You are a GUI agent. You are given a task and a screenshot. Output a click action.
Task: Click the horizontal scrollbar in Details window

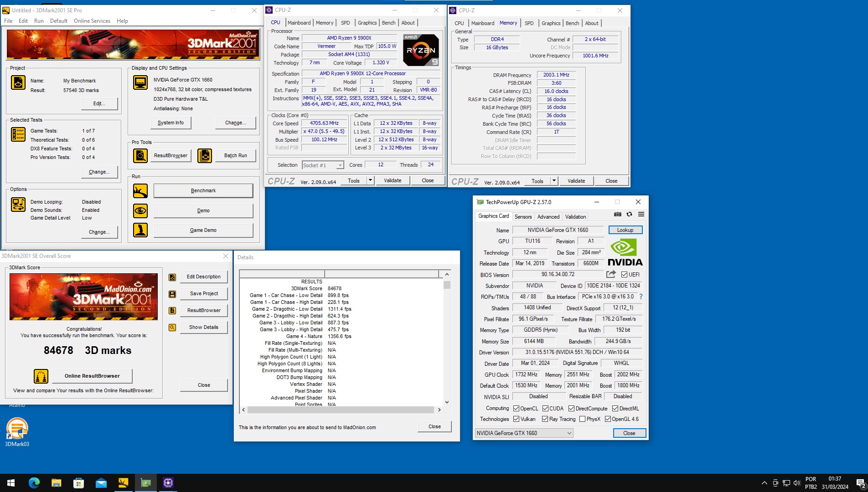pos(341,410)
